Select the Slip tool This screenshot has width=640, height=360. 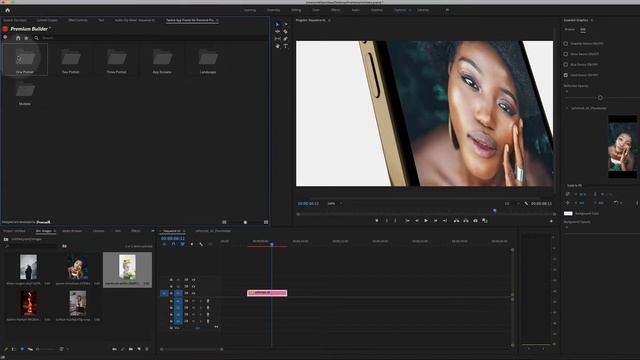pyautogui.click(x=278, y=39)
